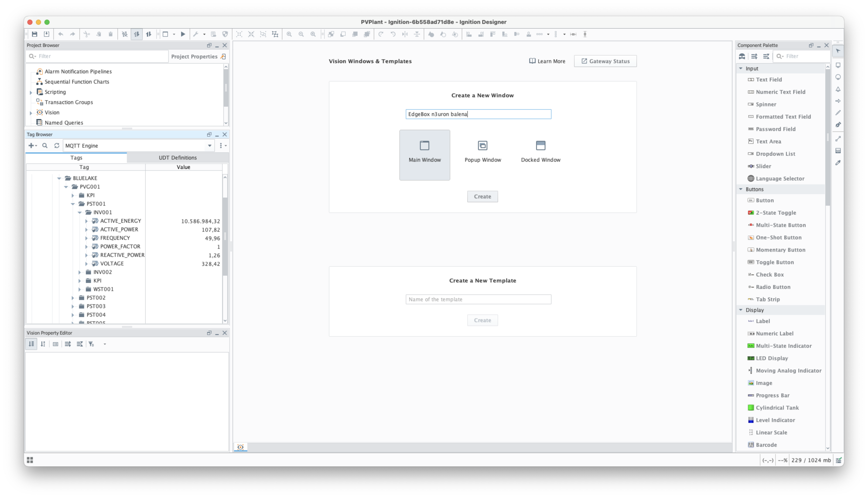The height and width of the screenshot is (498, 868).
Task: Open the Vision tab icon at bottom
Action: (x=240, y=447)
